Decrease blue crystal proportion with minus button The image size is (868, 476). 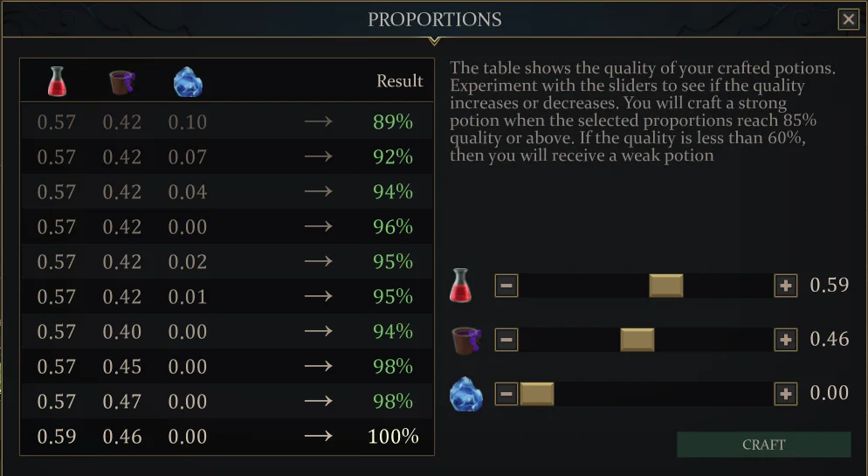point(506,394)
